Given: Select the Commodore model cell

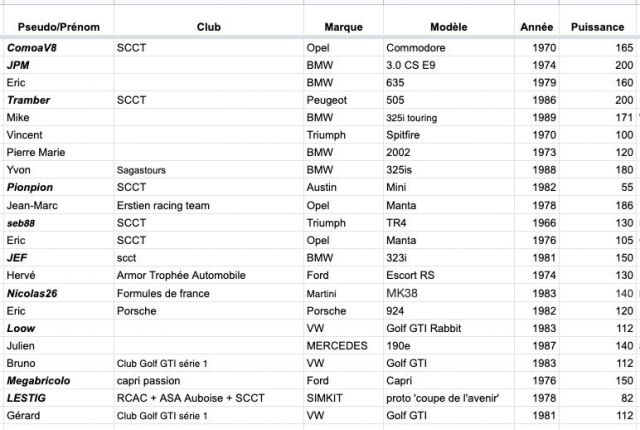Looking at the screenshot, I should pos(416,48).
